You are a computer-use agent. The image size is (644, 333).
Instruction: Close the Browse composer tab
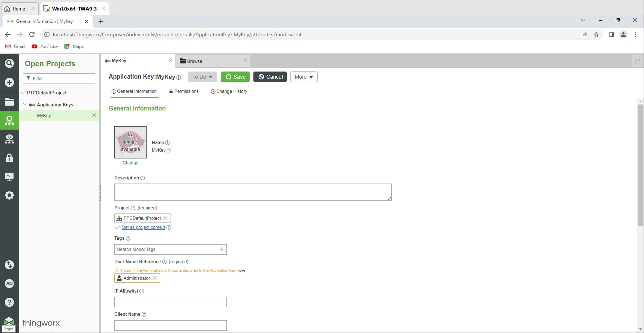coord(246,60)
